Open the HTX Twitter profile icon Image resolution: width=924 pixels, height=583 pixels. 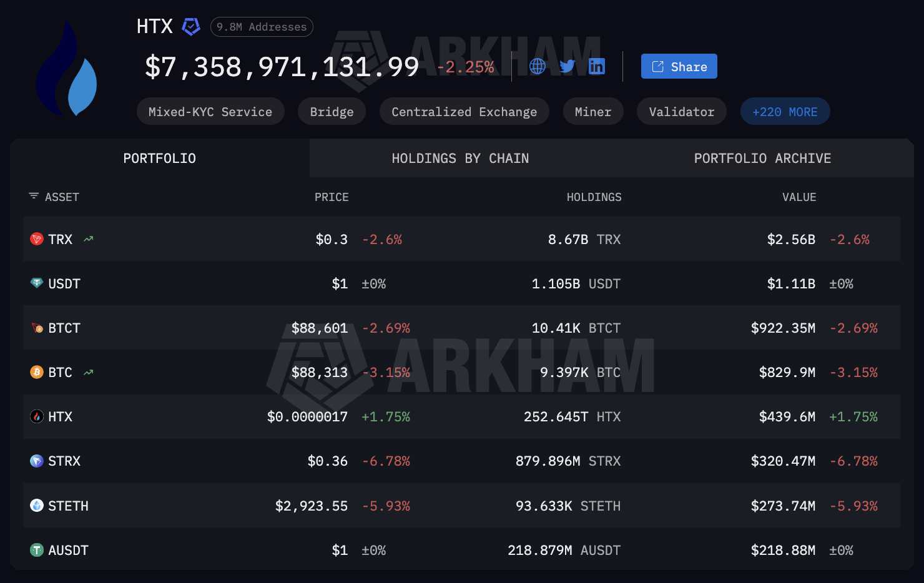[567, 66]
